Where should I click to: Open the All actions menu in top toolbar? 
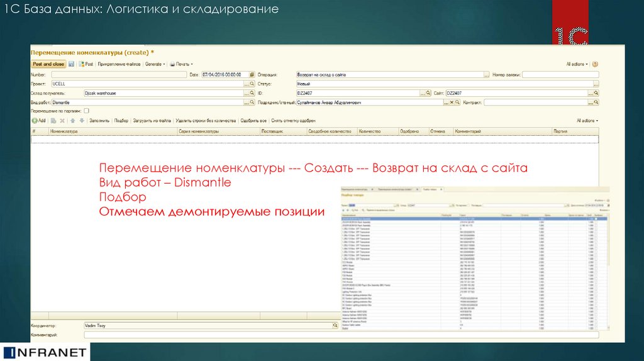pos(577,64)
